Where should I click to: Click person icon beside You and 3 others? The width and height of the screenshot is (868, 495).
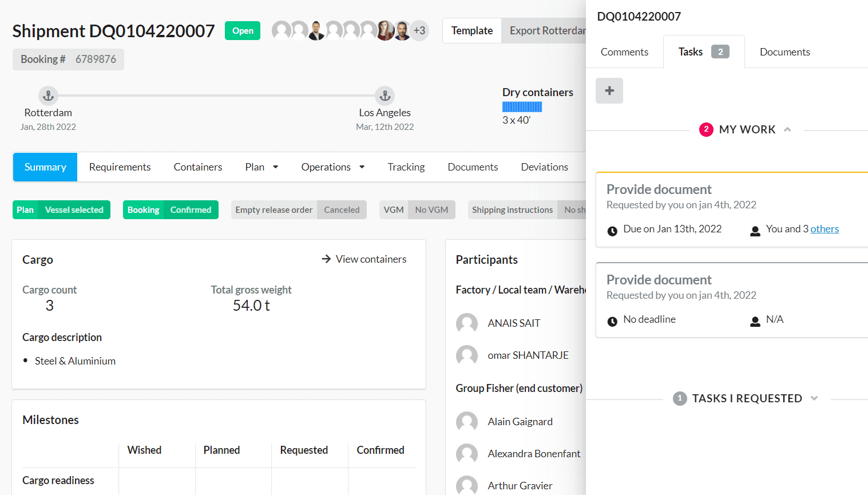(x=755, y=231)
